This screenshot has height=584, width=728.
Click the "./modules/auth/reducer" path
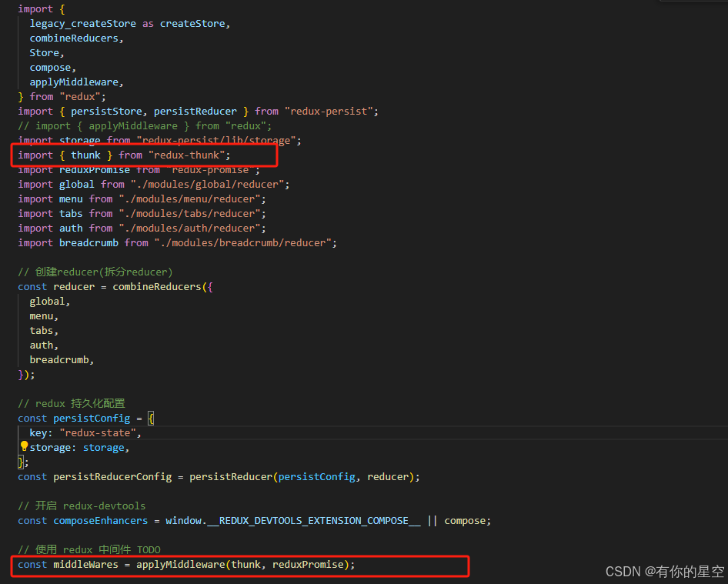tap(189, 229)
